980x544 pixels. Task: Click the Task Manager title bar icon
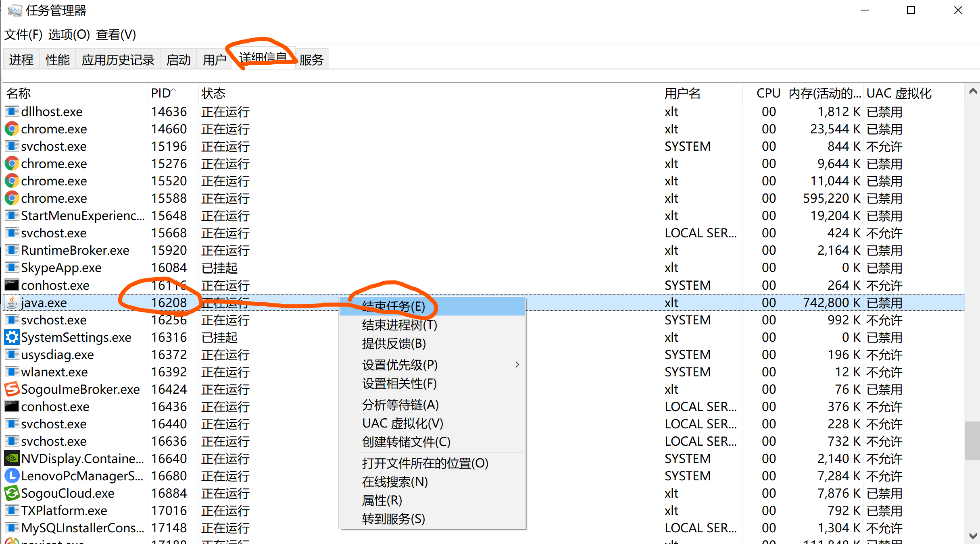pos(15,10)
